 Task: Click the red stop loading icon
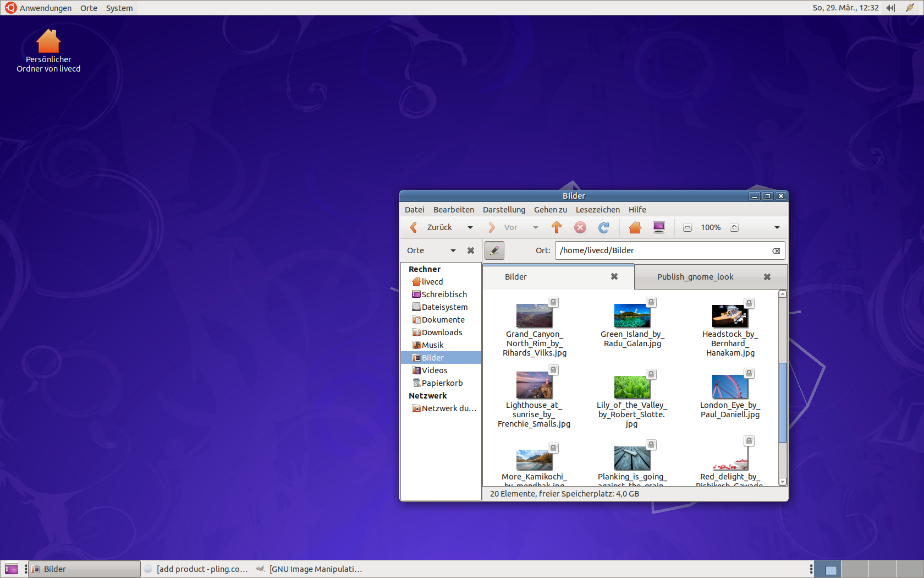(580, 227)
